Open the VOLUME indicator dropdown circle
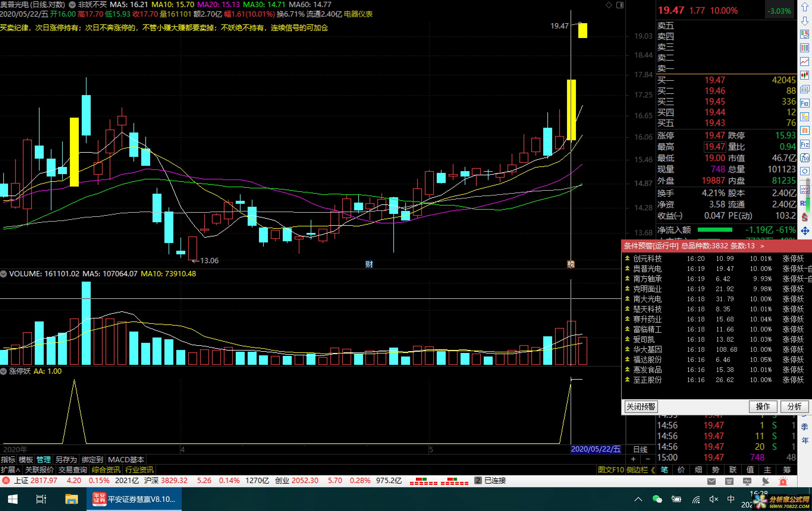Viewport: 812px width, 511px height. click(4, 274)
